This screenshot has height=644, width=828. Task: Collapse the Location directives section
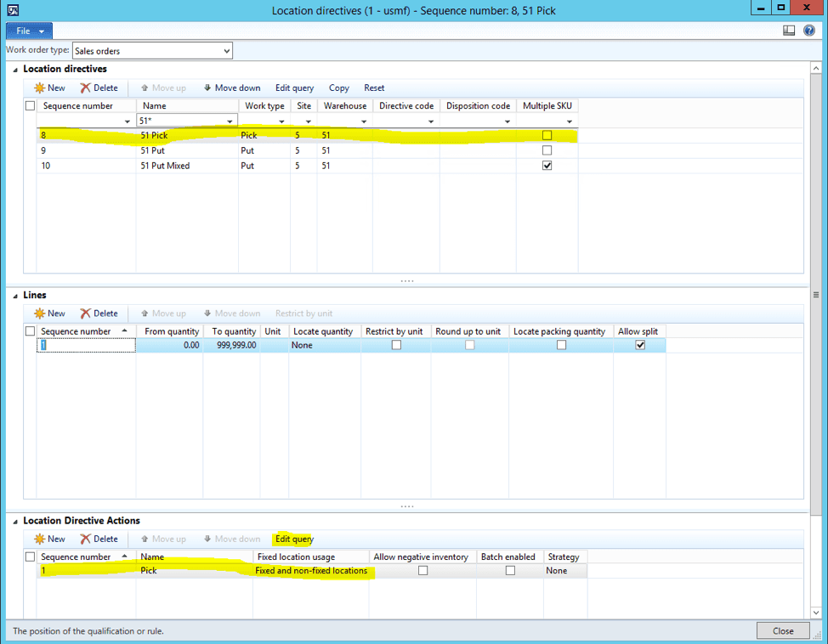pyautogui.click(x=15, y=70)
